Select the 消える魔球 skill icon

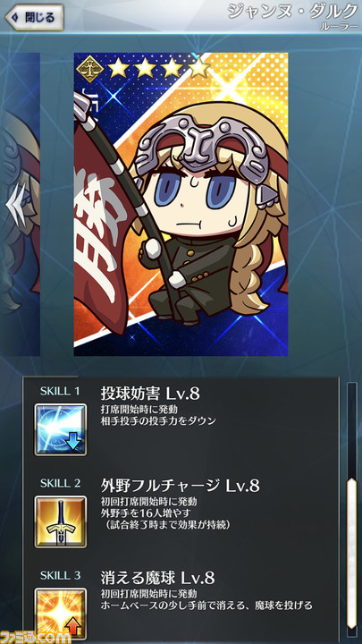click(x=61, y=614)
